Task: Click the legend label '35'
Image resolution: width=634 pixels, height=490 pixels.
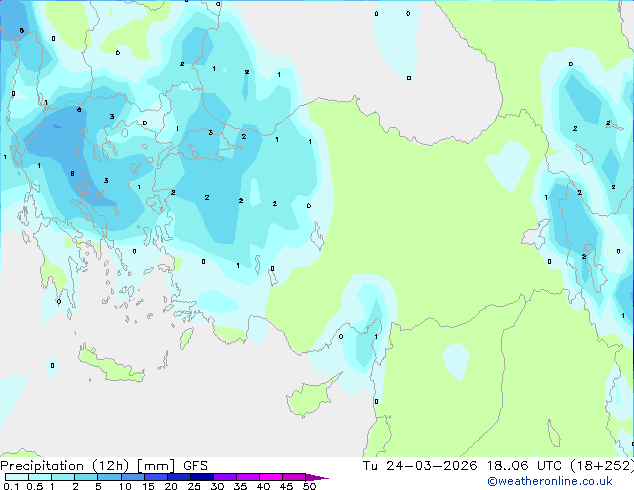Action: 240,486
